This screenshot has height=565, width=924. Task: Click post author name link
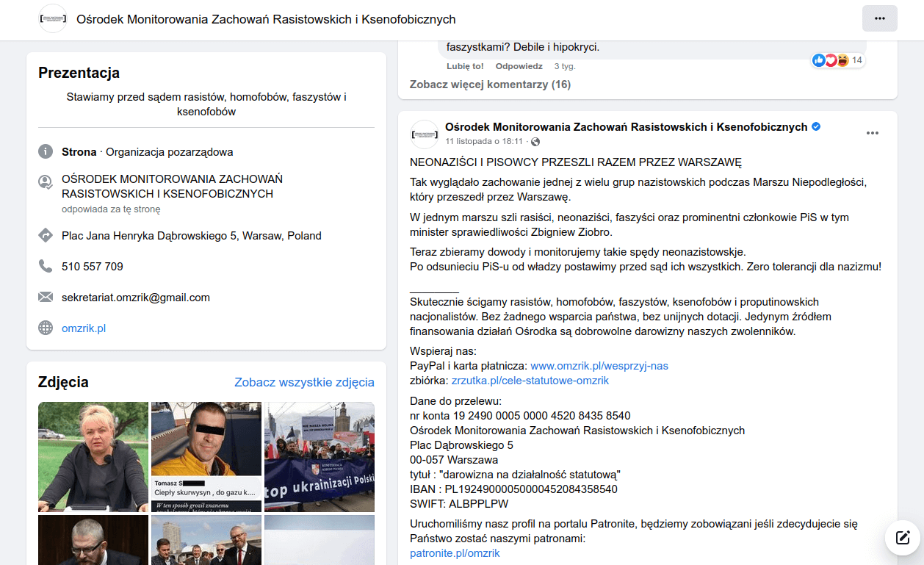(x=626, y=127)
